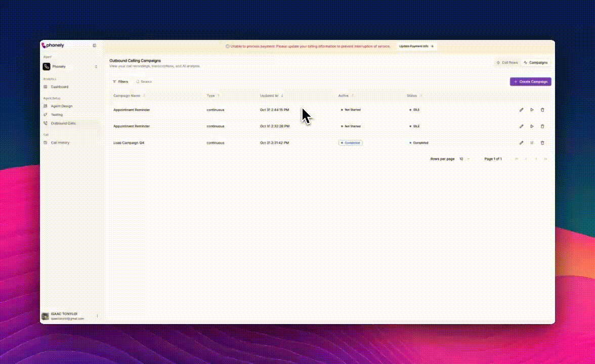Click the Lead Campaign Q4 name
Viewport: 595px width, 364px height.
click(x=129, y=143)
